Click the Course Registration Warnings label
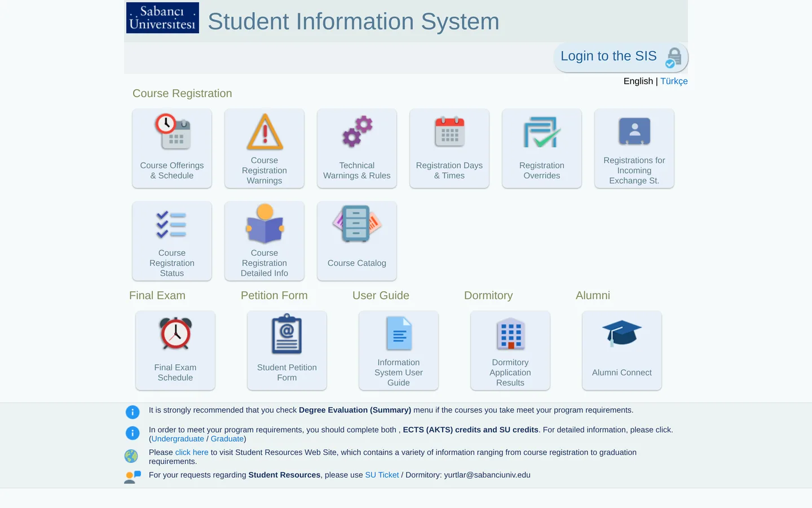Viewport: 812px width, 508px height. 264,170
